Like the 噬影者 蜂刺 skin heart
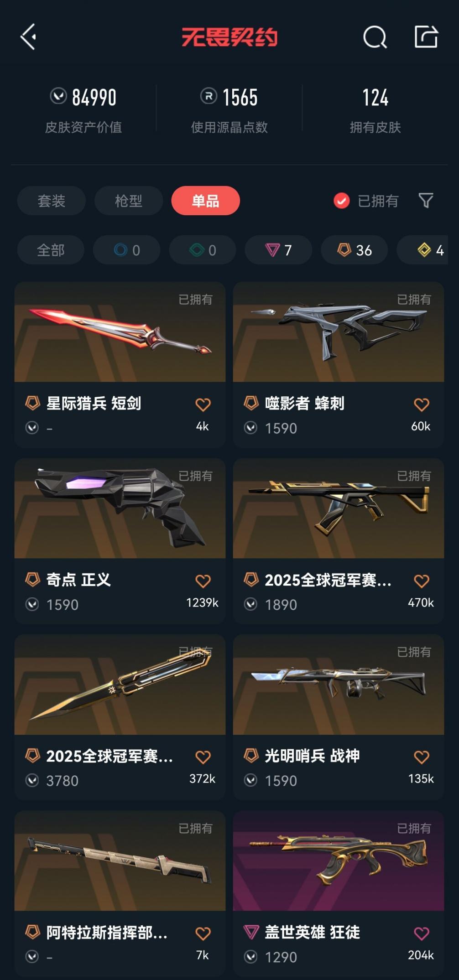 tap(422, 404)
